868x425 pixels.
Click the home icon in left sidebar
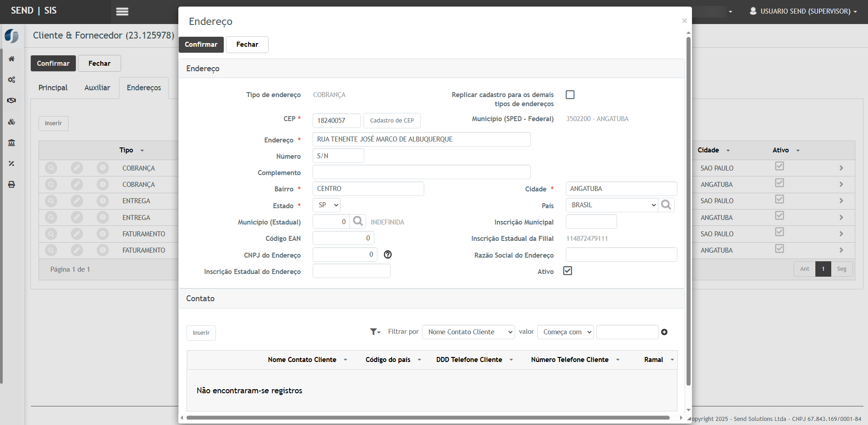[x=12, y=59]
